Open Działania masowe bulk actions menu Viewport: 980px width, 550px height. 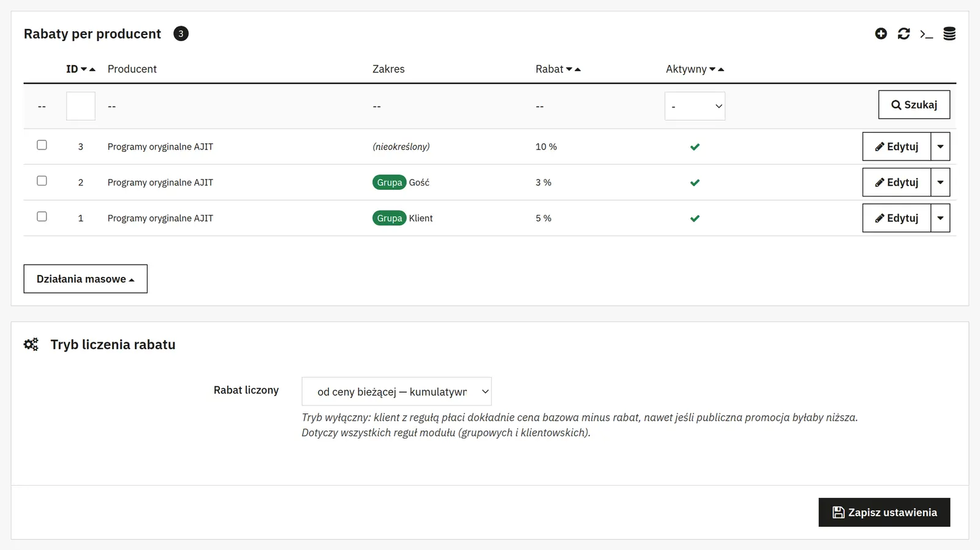coord(86,279)
